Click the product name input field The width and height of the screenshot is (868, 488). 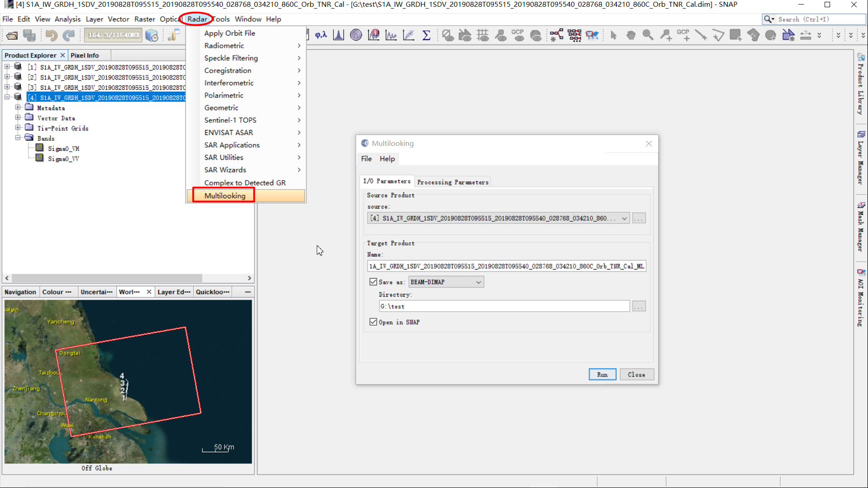point(507,266)
